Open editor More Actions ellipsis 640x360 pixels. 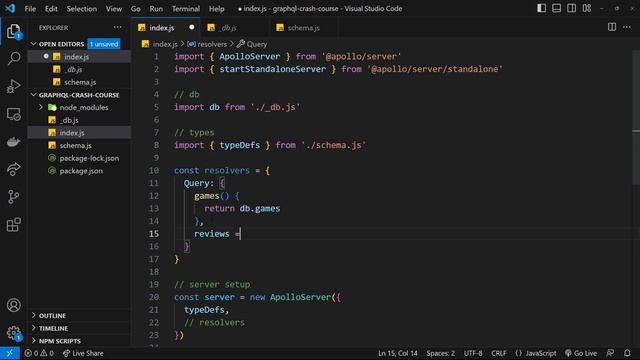tap(627, 27)
